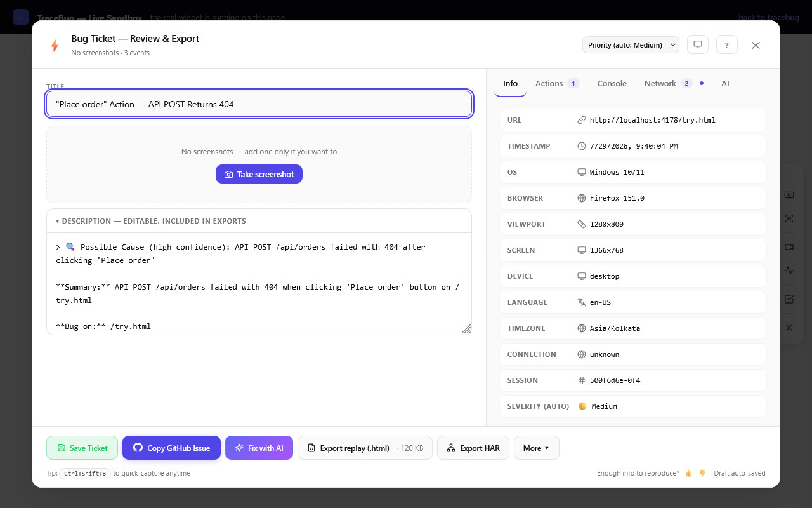Click the Fix with AI button

tap(259, 448)
